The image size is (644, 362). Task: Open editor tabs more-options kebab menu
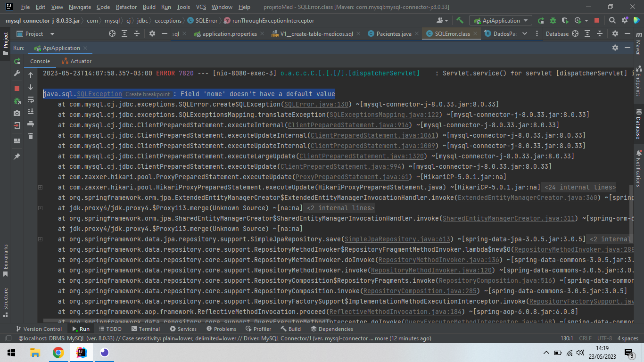pos(537,34)
